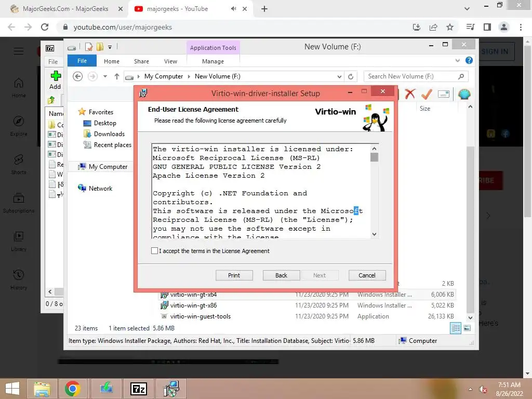Click the Next button in setup wizard
Viewport: 532px width, 399px height.
tap(320, 275)
